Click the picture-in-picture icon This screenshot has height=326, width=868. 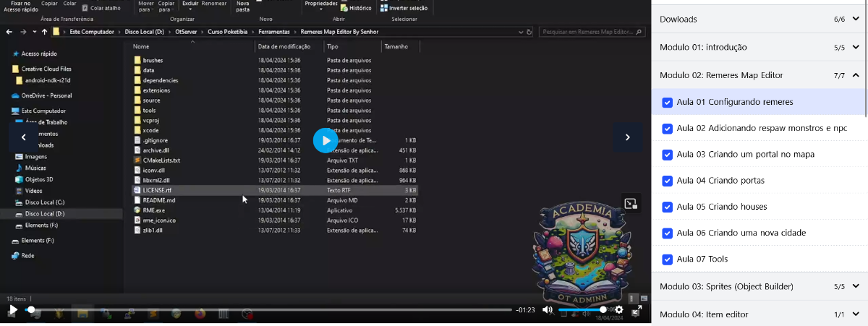[x=630, y=204]
